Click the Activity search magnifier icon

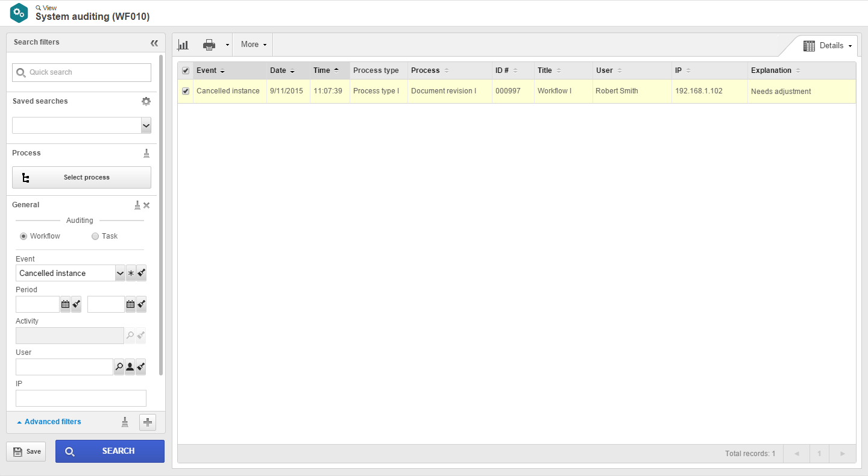(130, 336)
